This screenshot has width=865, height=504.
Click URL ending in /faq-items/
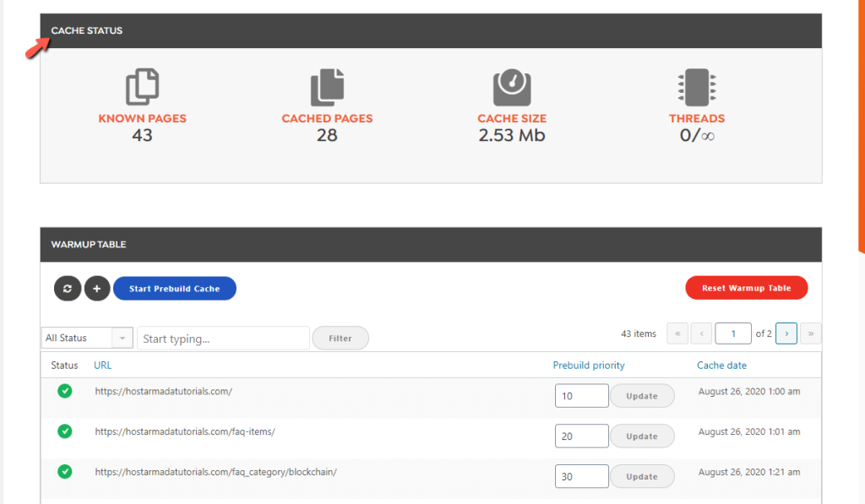pyautogui.click(x=185, y=431)
